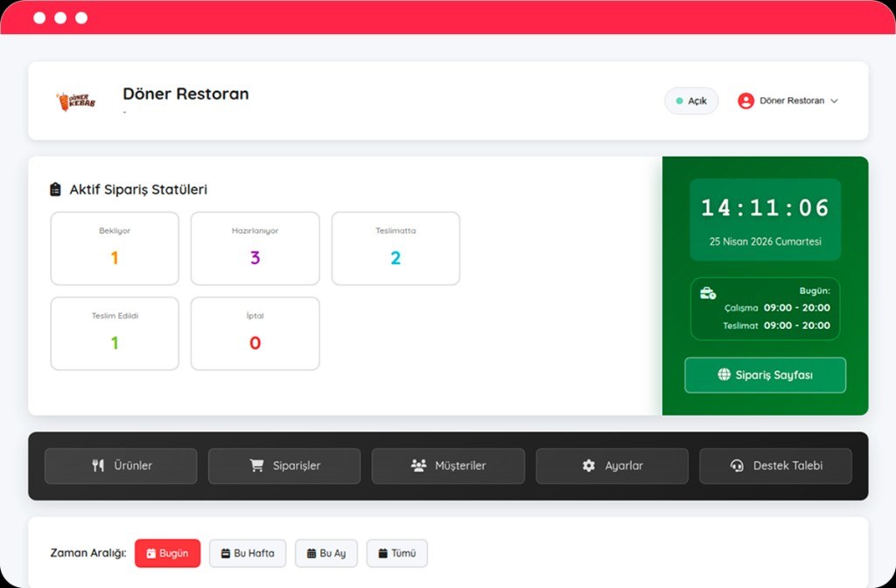
Task: Open the Teslim Edildi orders card
Action: (115, 333)
